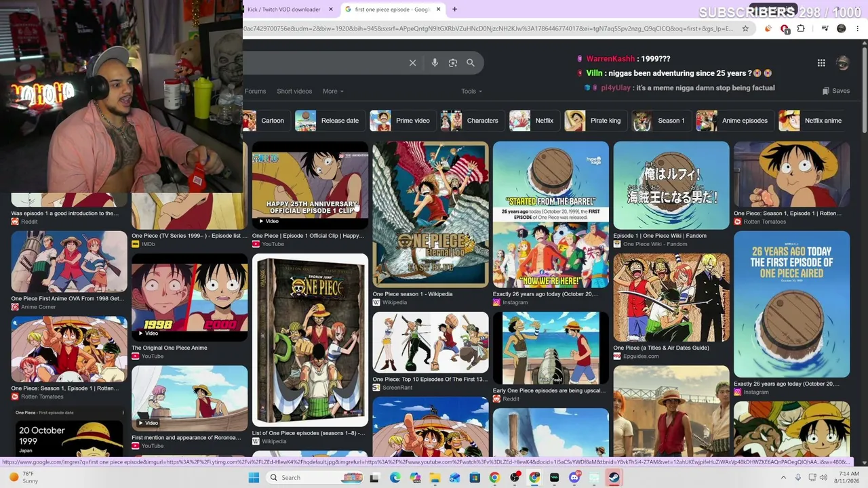Open '26 Years Ago Today' barrel image
The height and width of the screenshot is (488, 868).
point(791,304)
